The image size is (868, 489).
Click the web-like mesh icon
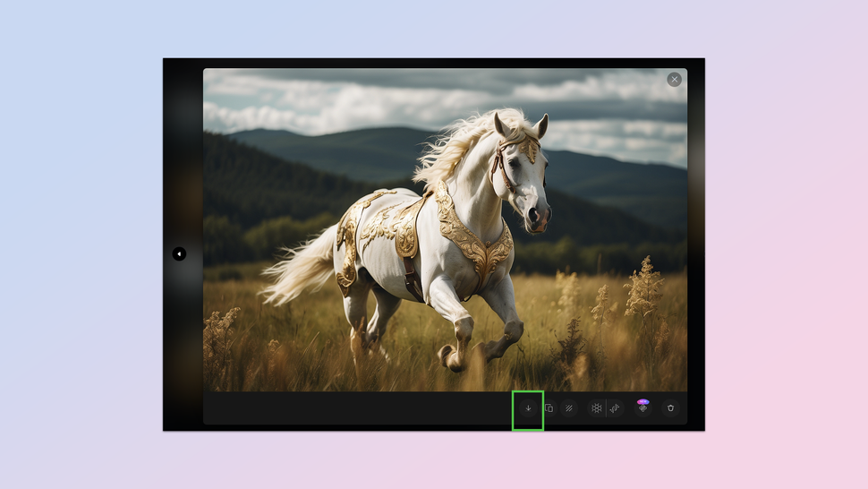click(x=596, y=408)
